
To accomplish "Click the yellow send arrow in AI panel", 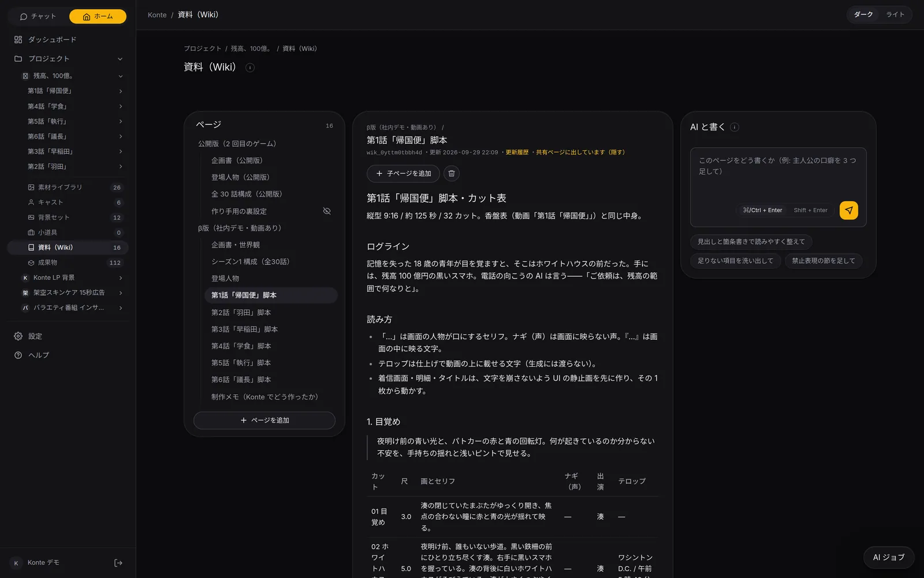I will [x=848, y=210].
